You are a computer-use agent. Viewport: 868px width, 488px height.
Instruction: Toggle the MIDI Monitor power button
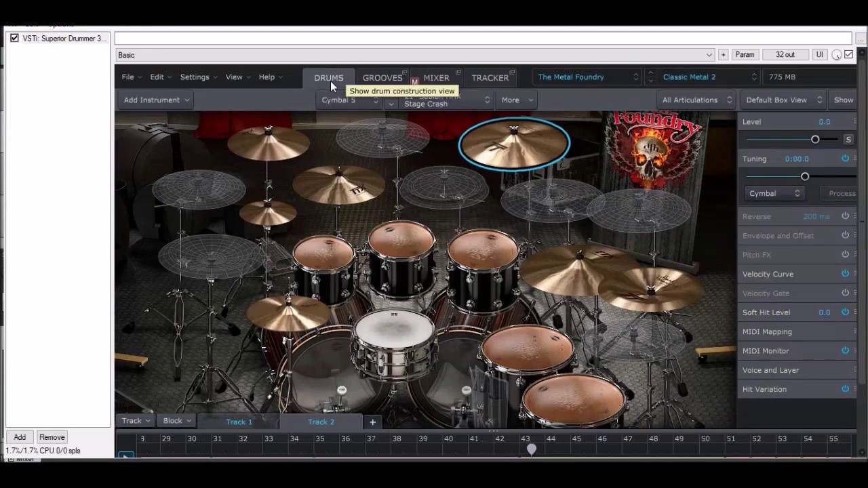(x=845, y=350)
